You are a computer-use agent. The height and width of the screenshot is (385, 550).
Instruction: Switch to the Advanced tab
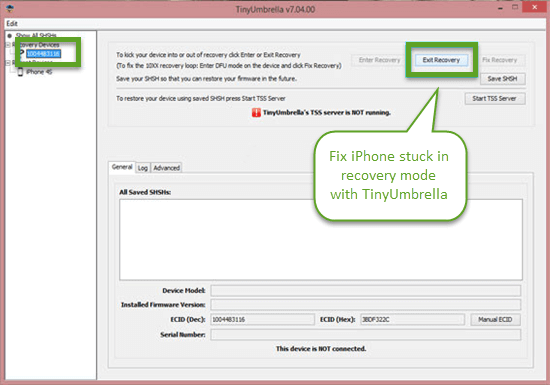pos(166,168)
